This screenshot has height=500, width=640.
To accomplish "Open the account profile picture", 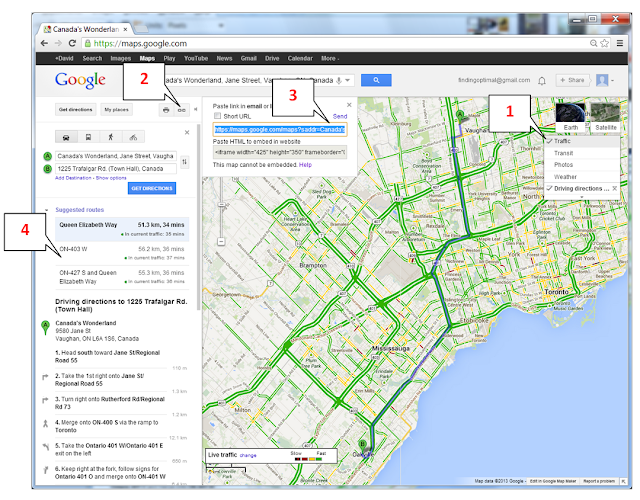I will tap(602, 80).
